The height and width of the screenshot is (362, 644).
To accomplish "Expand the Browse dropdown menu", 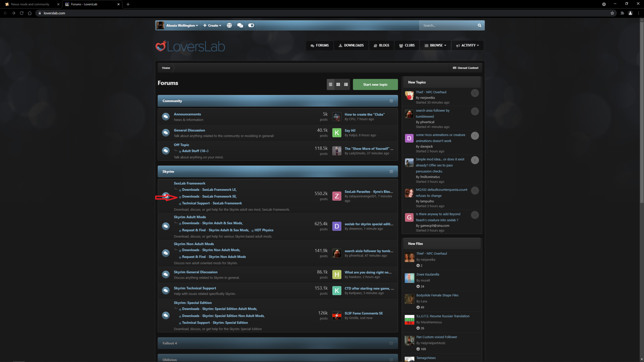I will (436, 45).
